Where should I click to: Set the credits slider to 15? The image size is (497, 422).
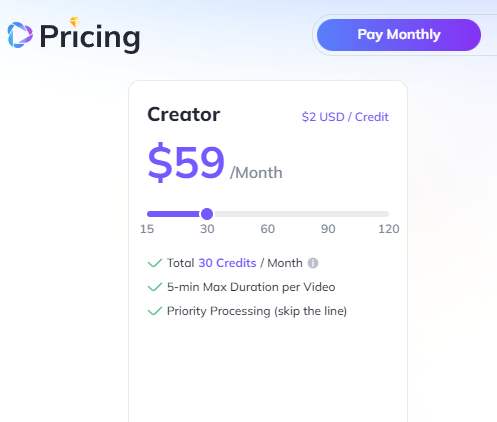click(148, 214)
